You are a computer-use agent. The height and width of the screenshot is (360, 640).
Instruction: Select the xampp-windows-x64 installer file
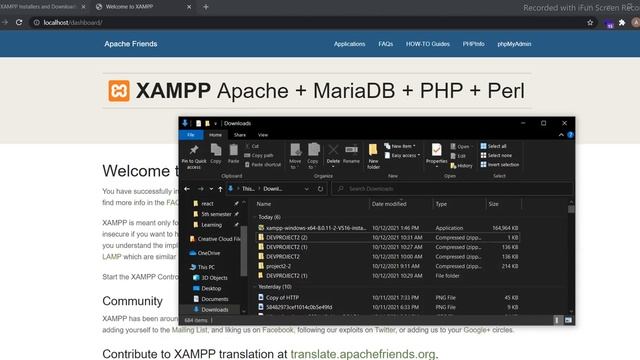pyautogui.click(x=388, y=228)
